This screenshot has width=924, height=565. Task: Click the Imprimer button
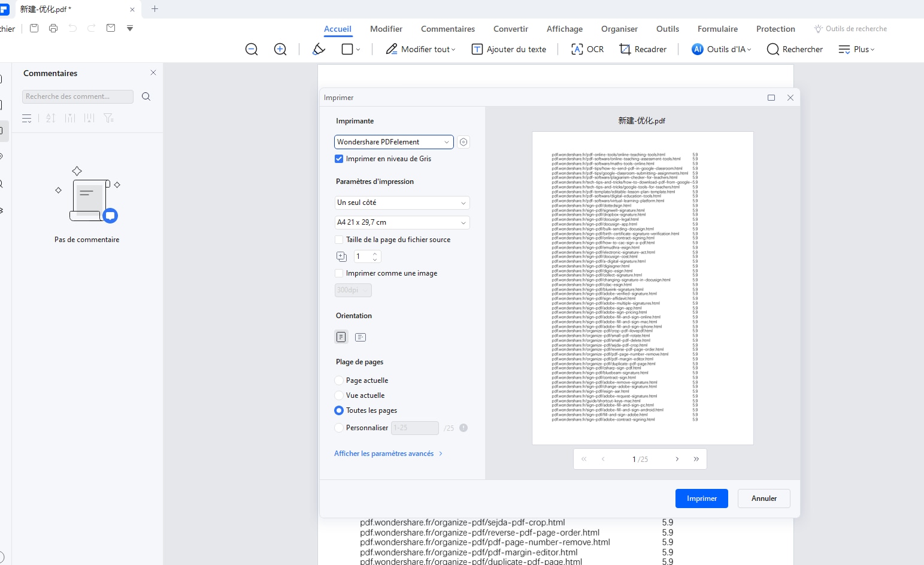702,498
